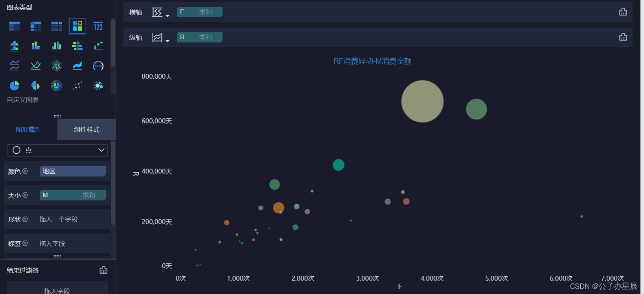Click the resize grip below chart types
Viewport: 644px width, 294px height.
tap(57, 116)
